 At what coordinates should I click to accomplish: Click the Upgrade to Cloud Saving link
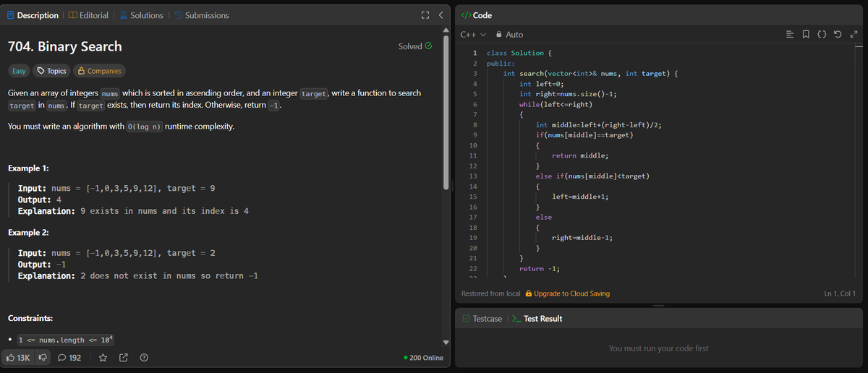pyautogui.click(x=567, y=293)
